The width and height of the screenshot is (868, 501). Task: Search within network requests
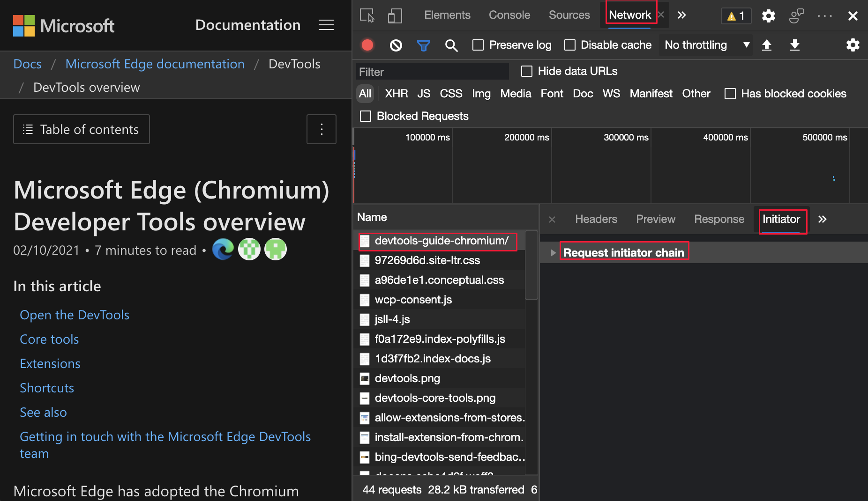[451, 45]
